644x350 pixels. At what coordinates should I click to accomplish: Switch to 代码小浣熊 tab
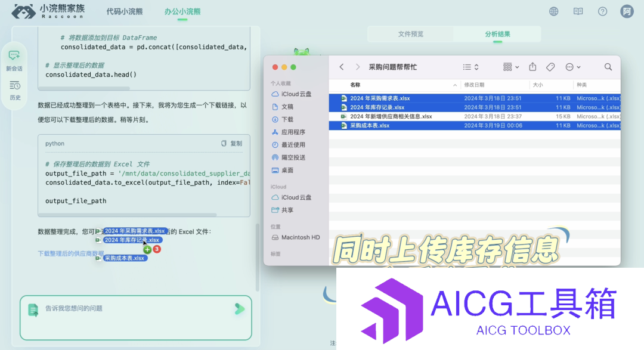click(125, 11)
